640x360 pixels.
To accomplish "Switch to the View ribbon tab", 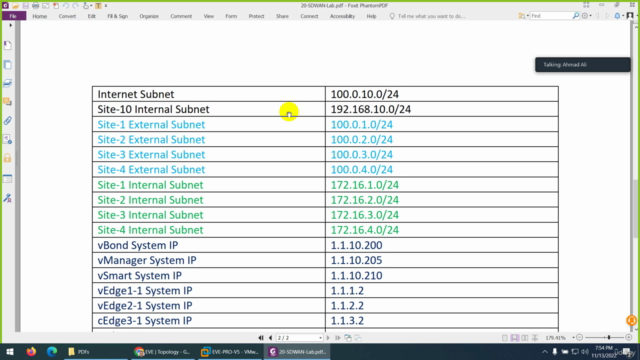I will (209, 16).
